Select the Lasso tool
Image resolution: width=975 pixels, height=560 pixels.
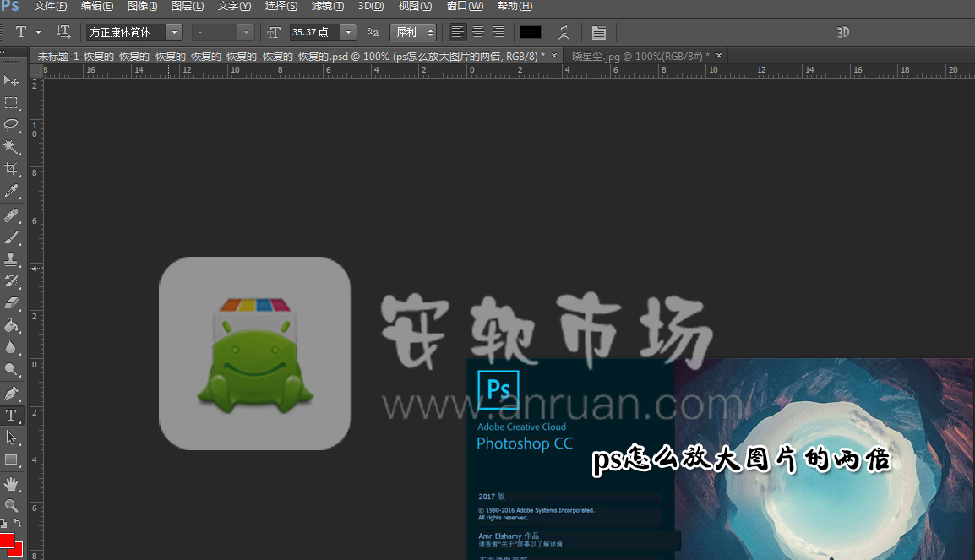pos(11,125)
